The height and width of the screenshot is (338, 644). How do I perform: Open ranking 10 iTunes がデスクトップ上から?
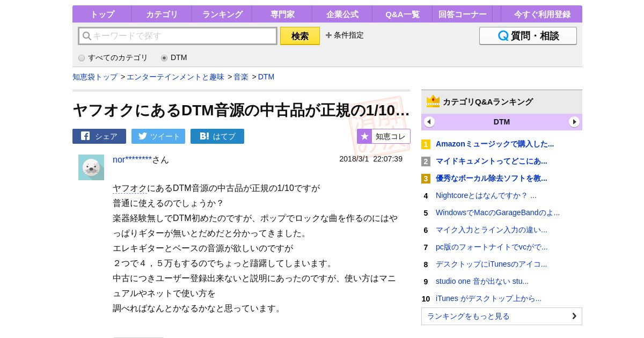click(x=488, y=298)
